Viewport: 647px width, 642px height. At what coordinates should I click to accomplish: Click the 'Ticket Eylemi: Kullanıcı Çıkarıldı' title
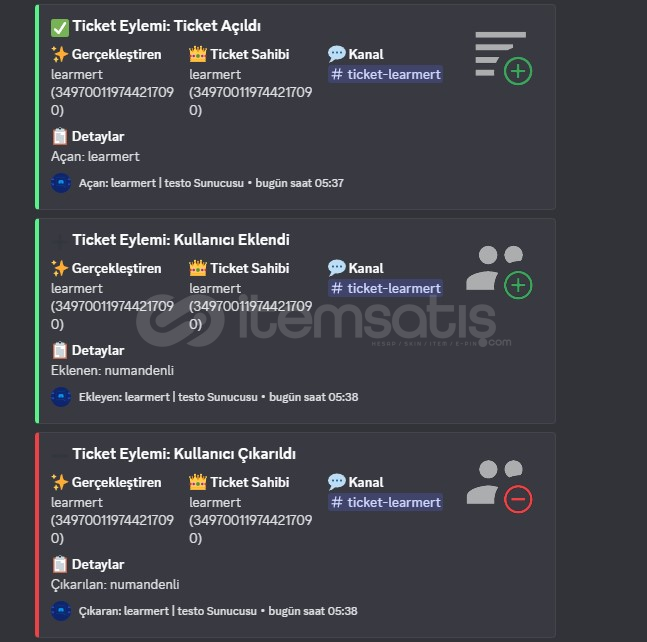(x=184, y=454)
